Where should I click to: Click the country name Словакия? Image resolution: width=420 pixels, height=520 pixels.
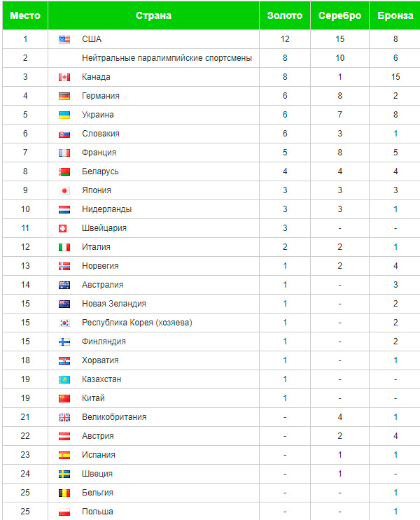pyautogui.click(x=101, y=134)
